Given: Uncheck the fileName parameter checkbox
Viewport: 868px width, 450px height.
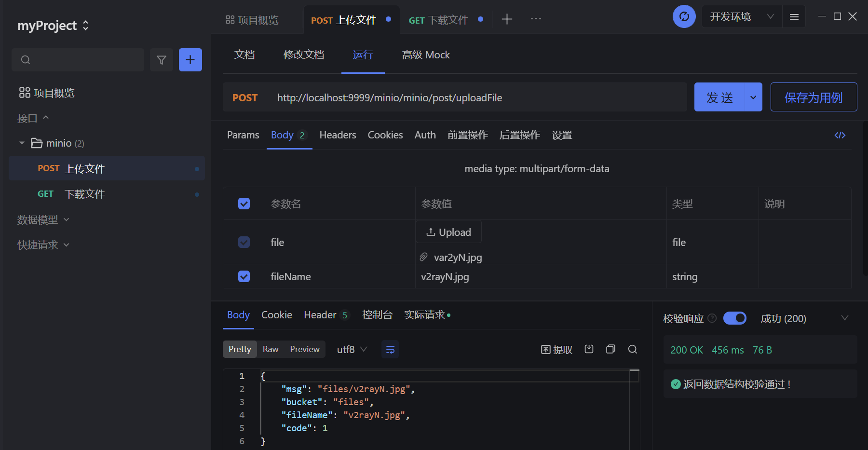Looking at the screenshot, I should coord(244,276).
